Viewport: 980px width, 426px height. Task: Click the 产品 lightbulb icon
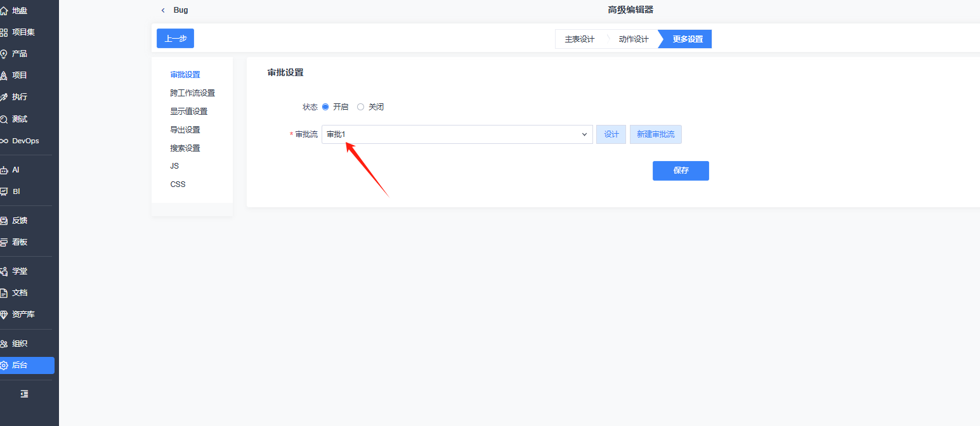click(x=4, y=54)
